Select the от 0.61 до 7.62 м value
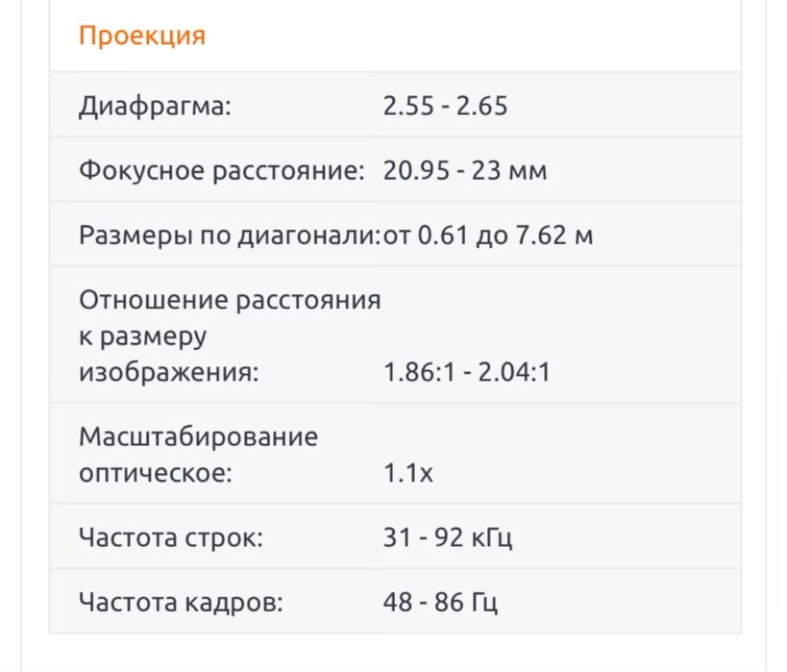The height and width of the screenshot is (672, 787). [x=488, y=236]
